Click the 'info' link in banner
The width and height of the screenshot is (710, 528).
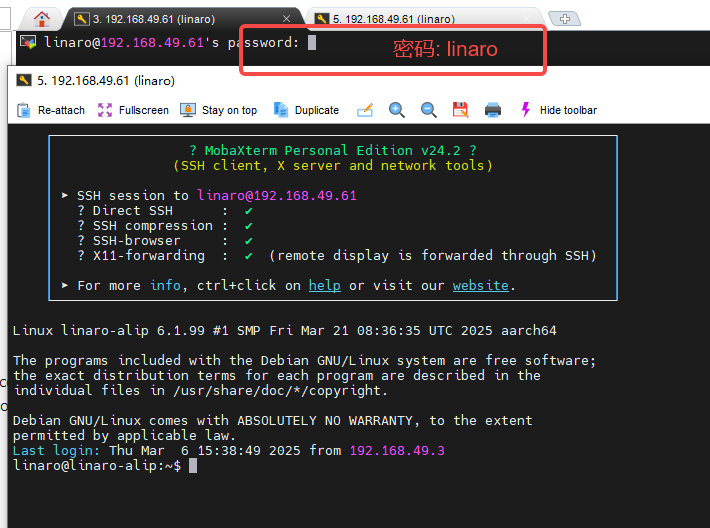[165, 286]
